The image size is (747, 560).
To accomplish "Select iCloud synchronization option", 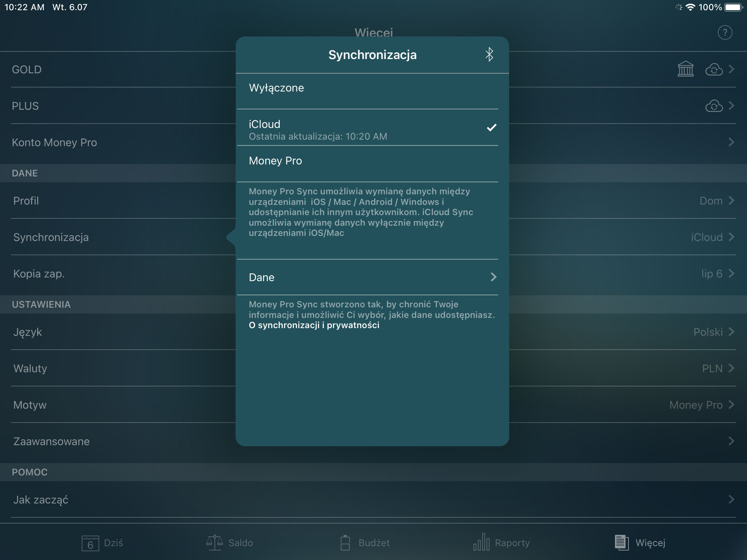I will tap(372, 128).
